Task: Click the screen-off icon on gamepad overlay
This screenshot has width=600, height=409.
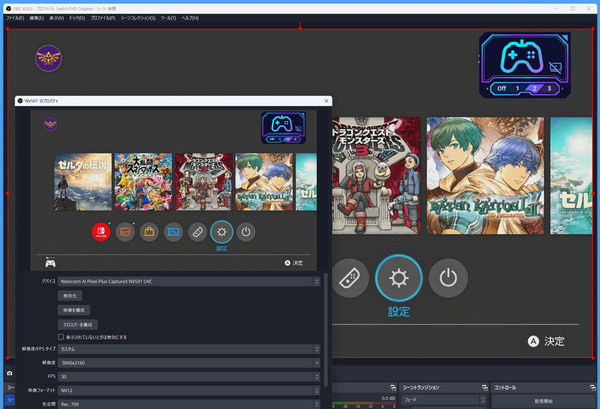Action: (555, 68)
